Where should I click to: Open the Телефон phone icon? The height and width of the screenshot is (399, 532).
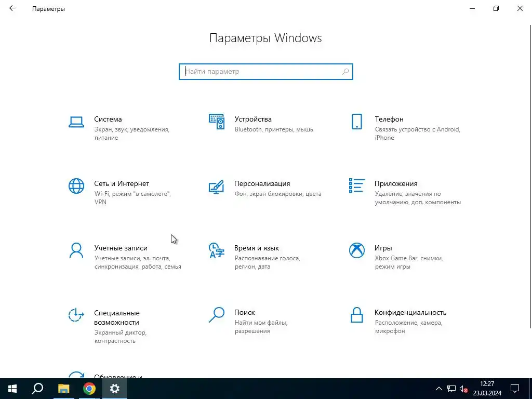356,122
